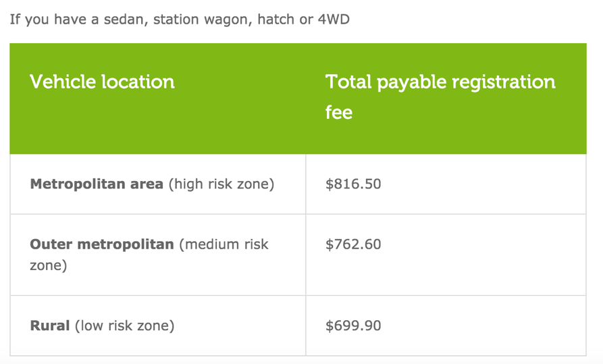
Task: Click the "(medium risk" text
Action: coord(224,244)
